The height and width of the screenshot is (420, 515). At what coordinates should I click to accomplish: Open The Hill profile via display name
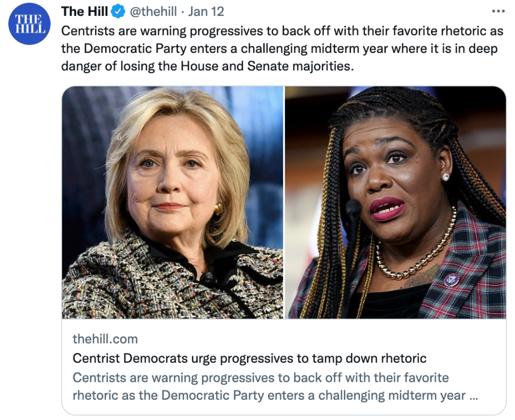(84, 12)
